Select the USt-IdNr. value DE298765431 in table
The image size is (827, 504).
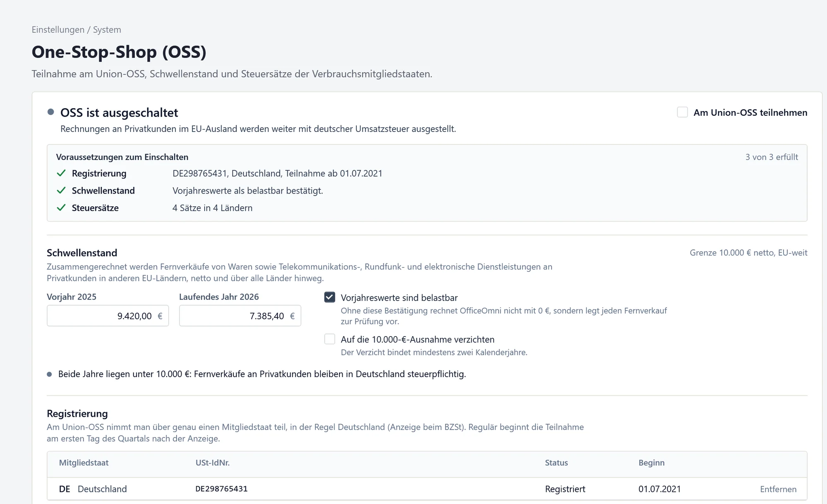222,489
